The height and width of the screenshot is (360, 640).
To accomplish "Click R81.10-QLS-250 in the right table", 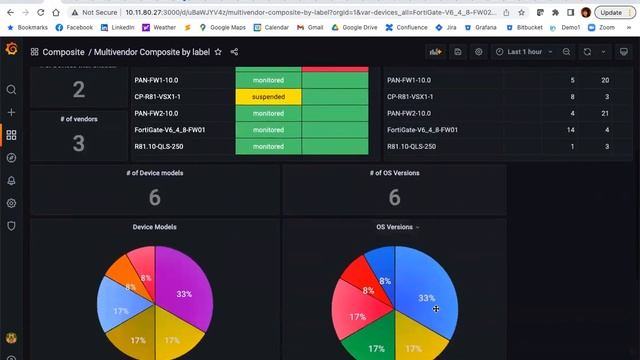I will (x=411, y=147).
